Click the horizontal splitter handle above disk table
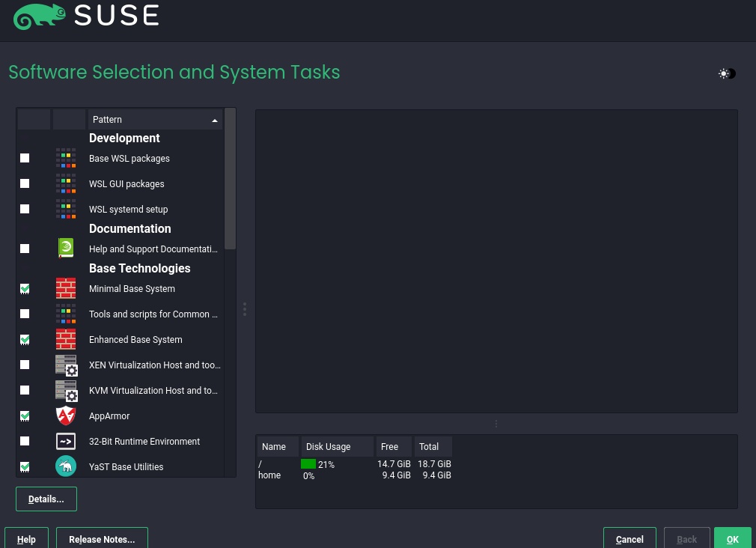The width and height of the screenshot is (756, 548). point(496,424)
